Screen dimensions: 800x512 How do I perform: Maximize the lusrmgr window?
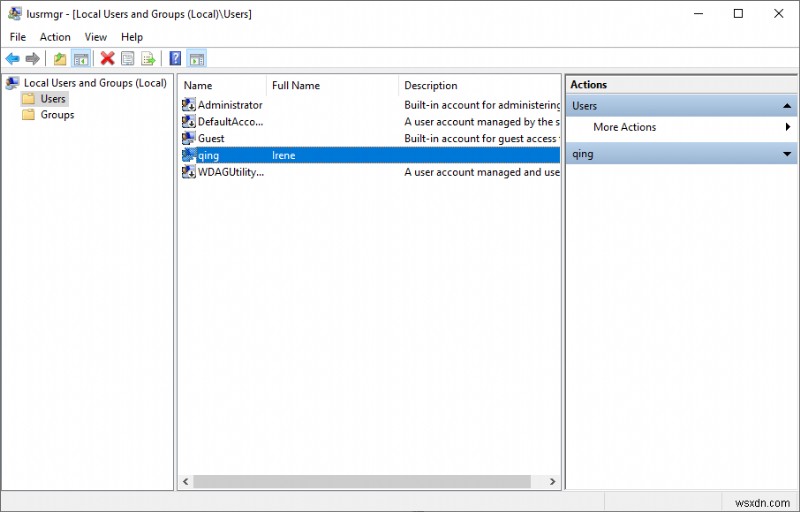click(738, 14)
